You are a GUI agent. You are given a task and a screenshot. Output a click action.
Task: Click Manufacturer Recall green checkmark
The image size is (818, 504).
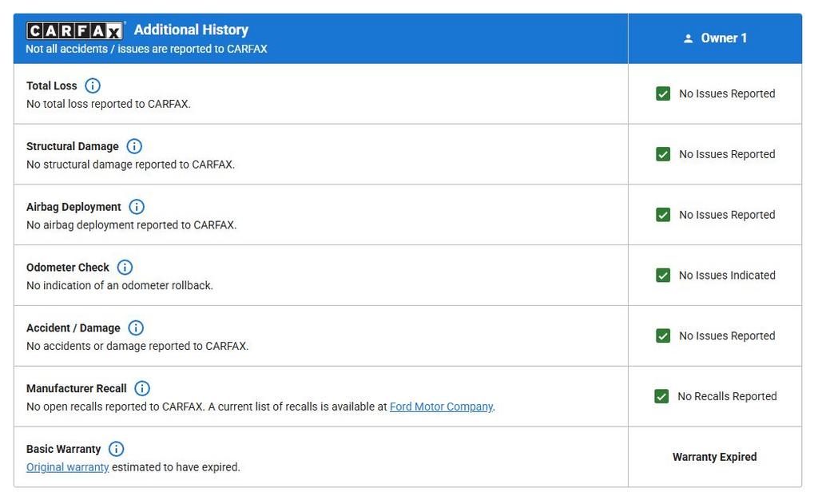tap(661, 396)
